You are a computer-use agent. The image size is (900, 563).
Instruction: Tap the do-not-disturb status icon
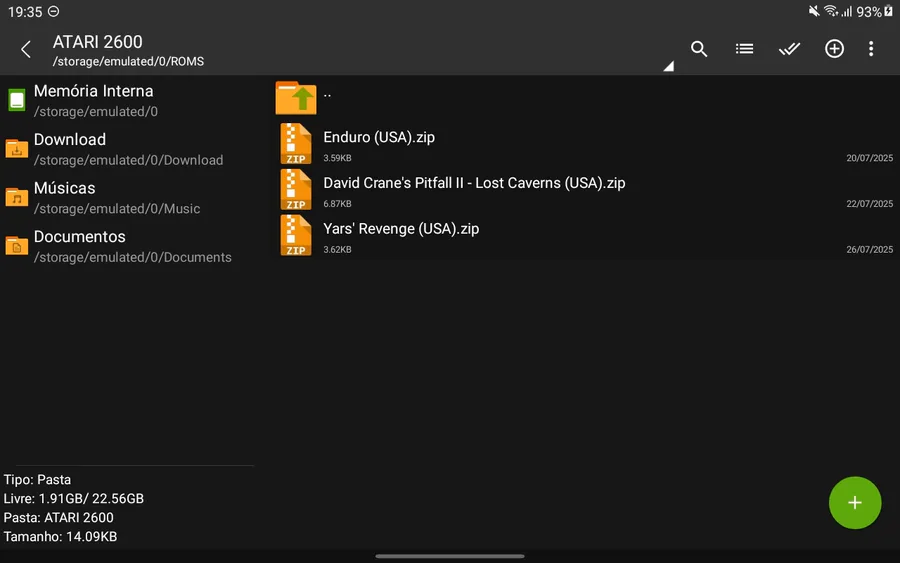coord(53,11)
